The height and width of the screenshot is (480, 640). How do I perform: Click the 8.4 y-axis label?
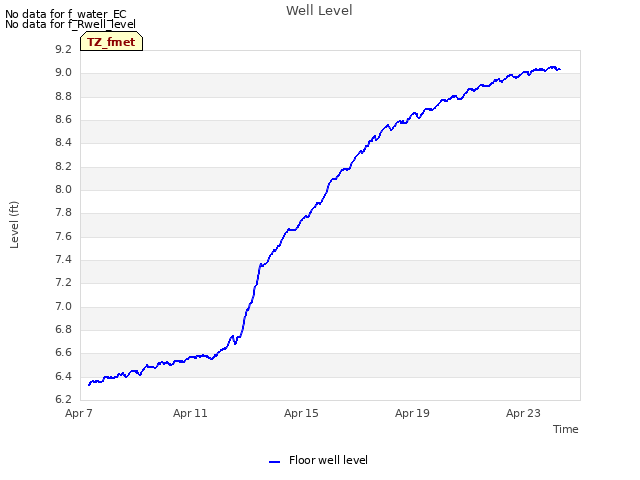[63, 142]
